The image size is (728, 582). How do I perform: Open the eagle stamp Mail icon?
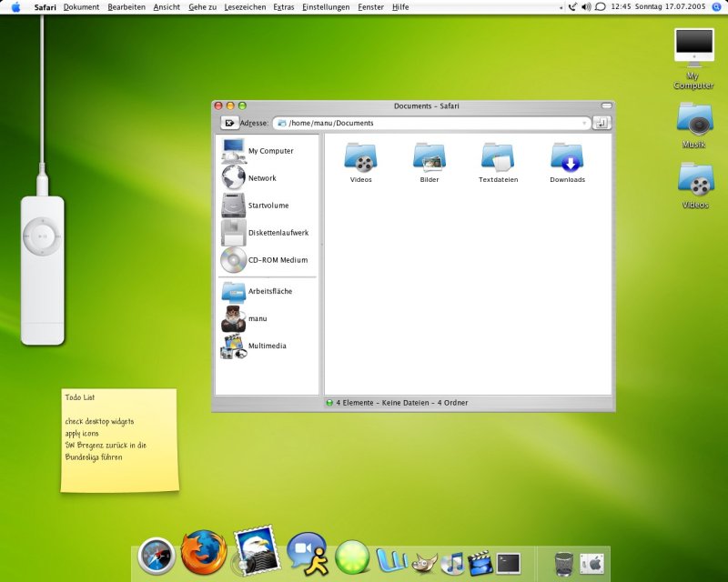(x=257, y=550)
